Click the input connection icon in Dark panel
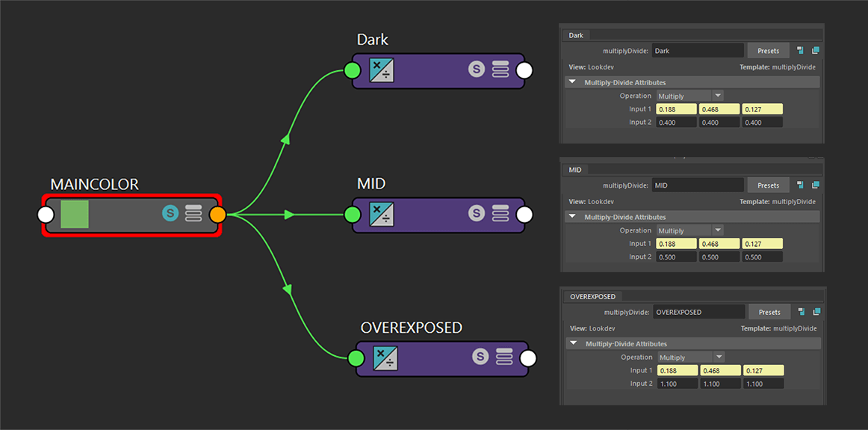Image resolution: width=868 pixels, height=430 pixels. [x=801, y=50]
